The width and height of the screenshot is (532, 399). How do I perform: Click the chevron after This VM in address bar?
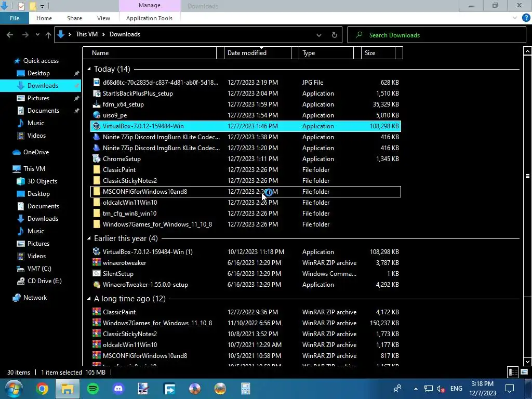click(x=103, y=34)
